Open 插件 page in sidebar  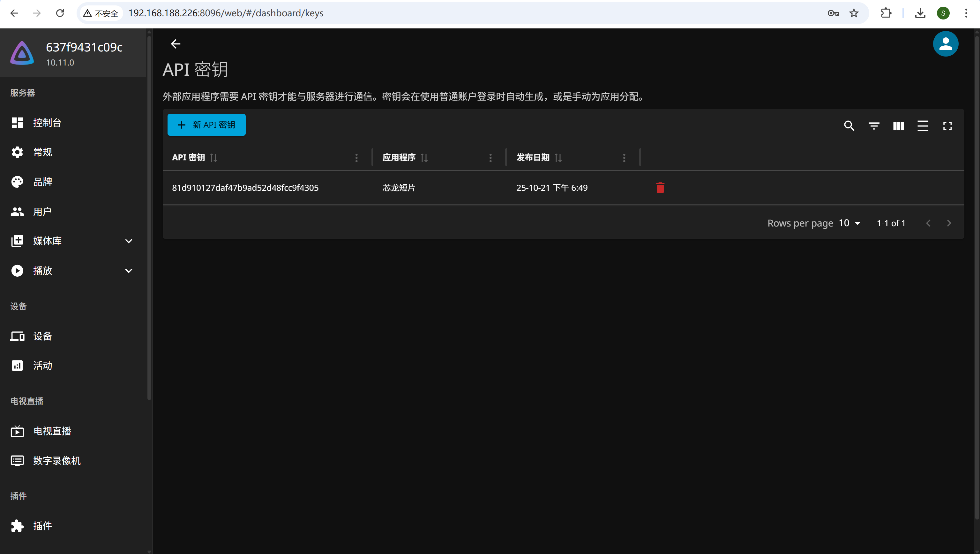pos(42,526)
